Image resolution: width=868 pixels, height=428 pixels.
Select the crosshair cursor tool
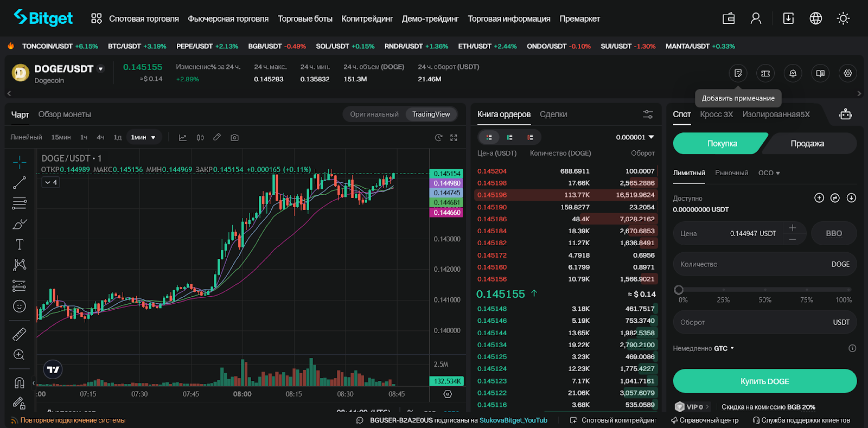pyautogui.click(x=20, y=162)
